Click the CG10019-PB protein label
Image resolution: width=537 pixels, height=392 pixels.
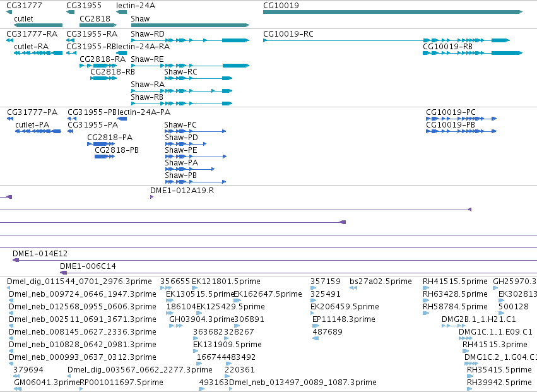(451, 125)
